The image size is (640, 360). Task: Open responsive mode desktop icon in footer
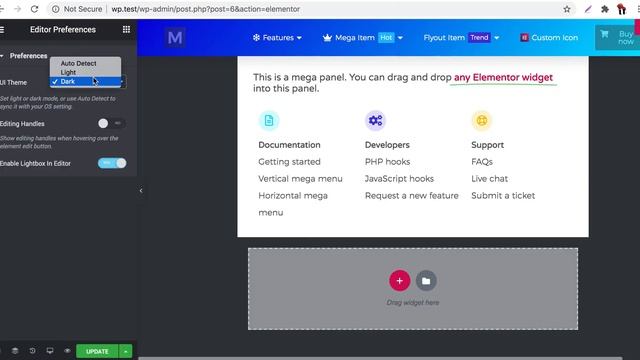[50, 351]
